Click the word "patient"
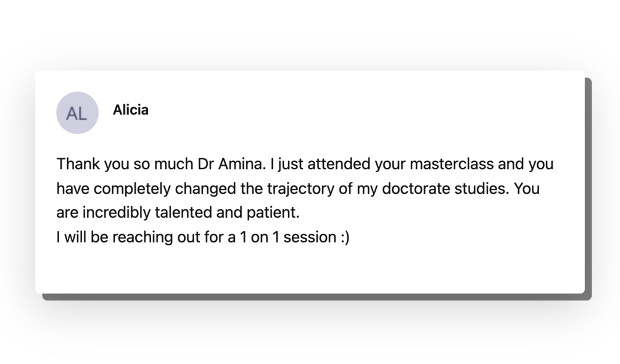The width and height of the screenshot is (620, 364). [x=271, y=213]
